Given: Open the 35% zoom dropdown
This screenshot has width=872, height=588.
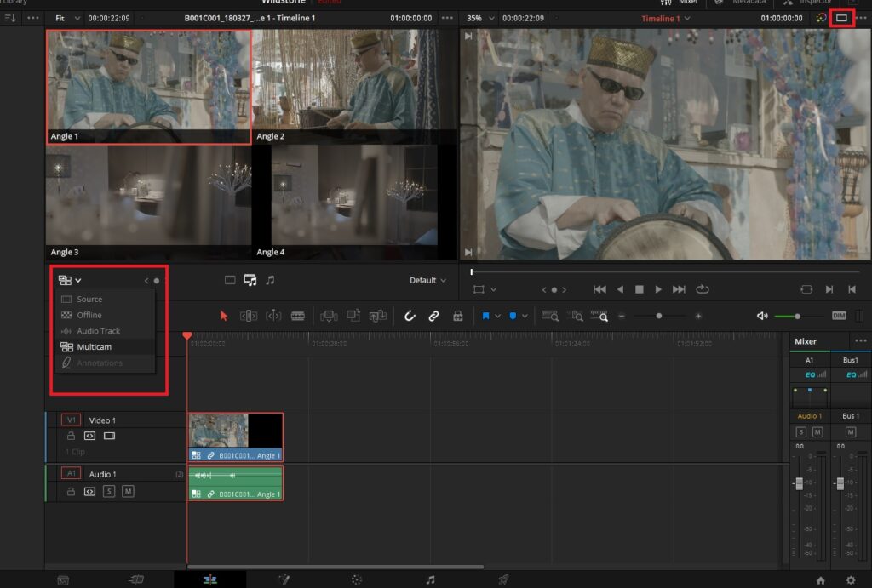Looking at the screenshot, I should click(480, 18).
